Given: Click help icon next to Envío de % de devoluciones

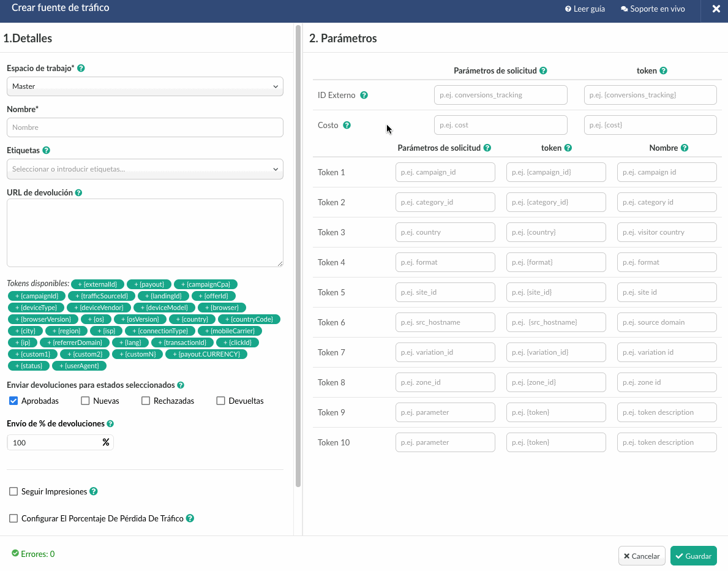Looking at the screenshot, I should point(110,423).
